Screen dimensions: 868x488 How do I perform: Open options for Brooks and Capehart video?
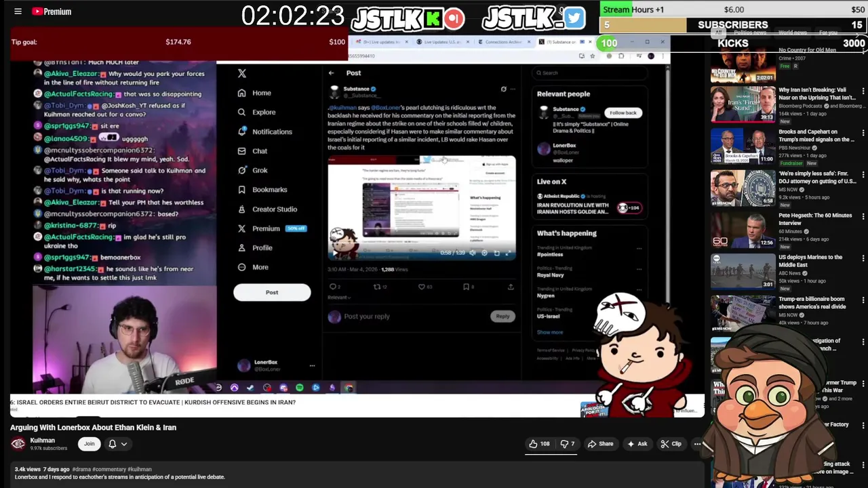(x=863, y=133)
